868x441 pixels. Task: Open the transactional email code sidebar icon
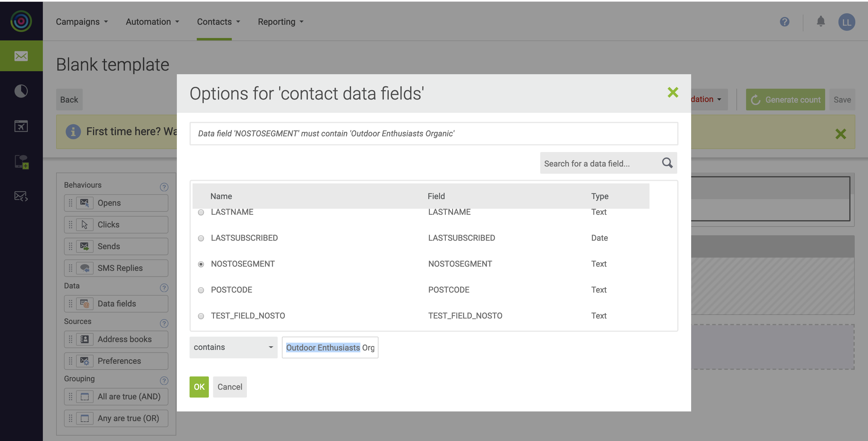(21, 196)
